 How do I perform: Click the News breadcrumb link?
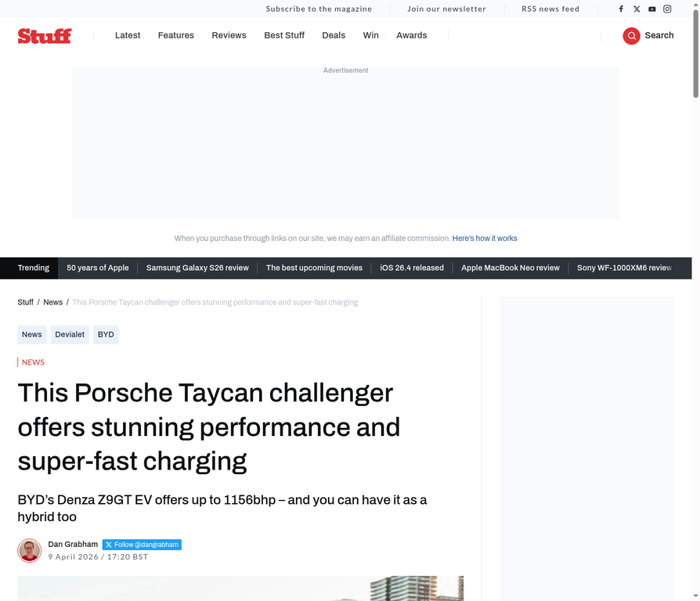[52, 303]
